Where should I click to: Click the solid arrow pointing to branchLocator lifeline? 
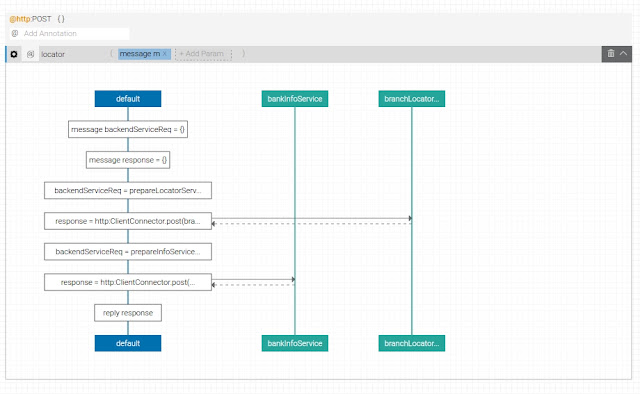312,218
